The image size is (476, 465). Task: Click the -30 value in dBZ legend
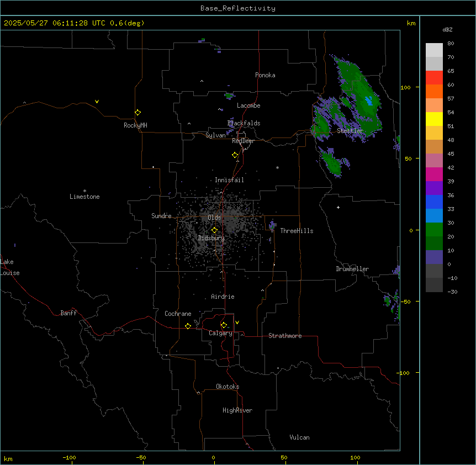pos(452,292)
